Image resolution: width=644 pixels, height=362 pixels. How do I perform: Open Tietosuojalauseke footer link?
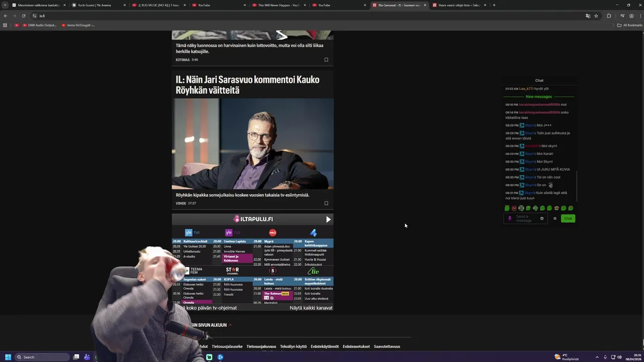click(227, 346)
